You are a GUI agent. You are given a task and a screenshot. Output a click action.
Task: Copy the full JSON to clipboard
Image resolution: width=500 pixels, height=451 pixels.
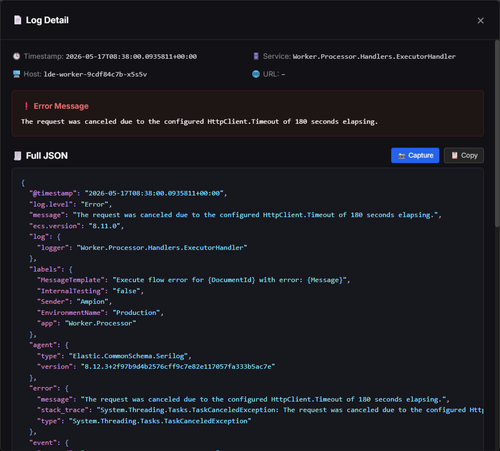464,155
